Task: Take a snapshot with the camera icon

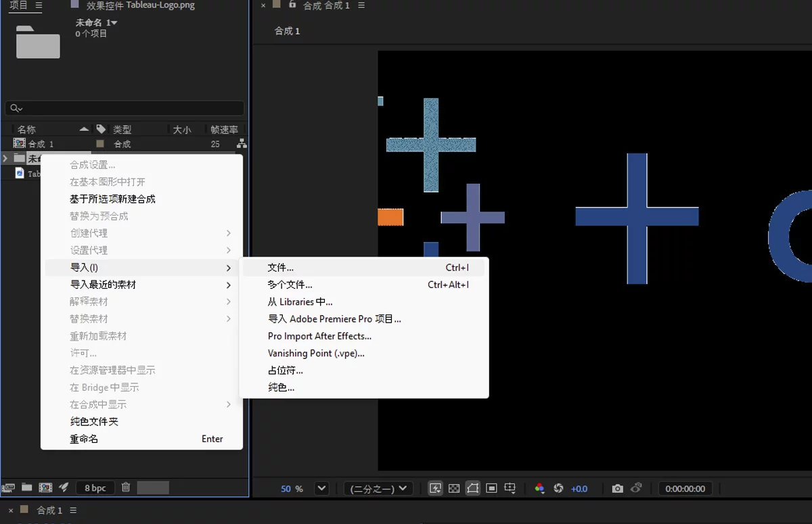Action: click(x=617, y=488)
